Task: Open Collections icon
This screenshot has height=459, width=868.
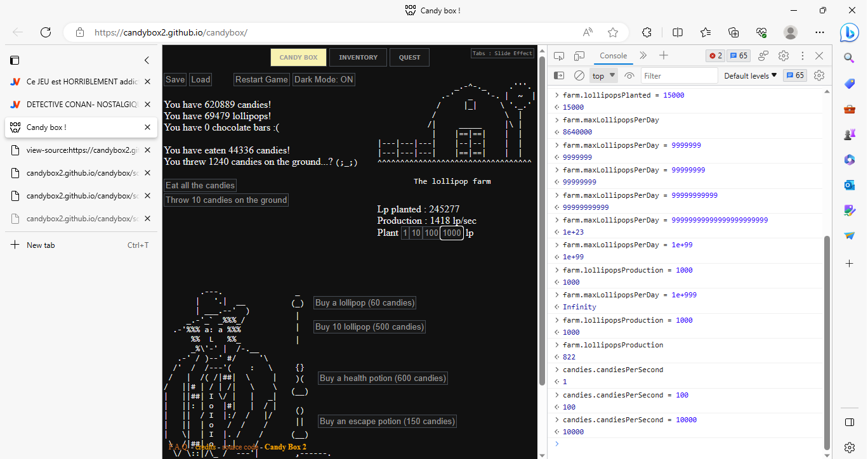Action: tap(733, 32)
